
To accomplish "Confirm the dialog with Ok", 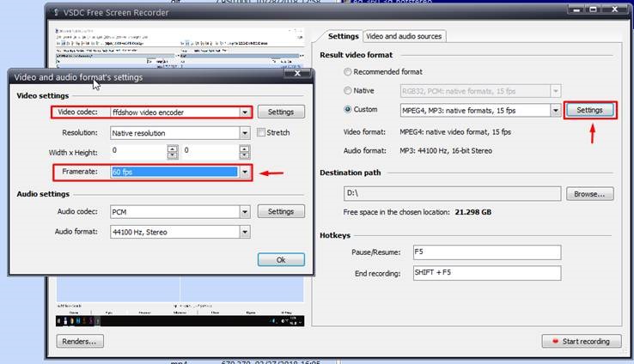I will tap(281, 260).
